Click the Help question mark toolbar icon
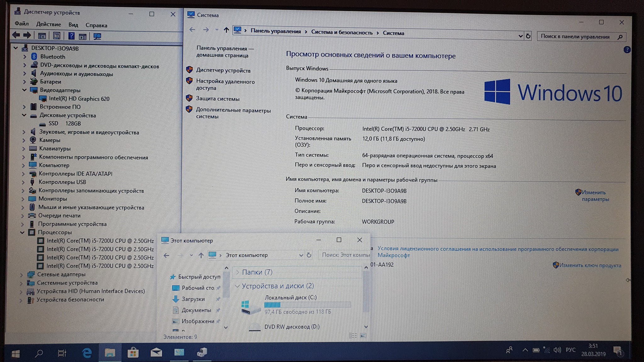 (71, 36)
